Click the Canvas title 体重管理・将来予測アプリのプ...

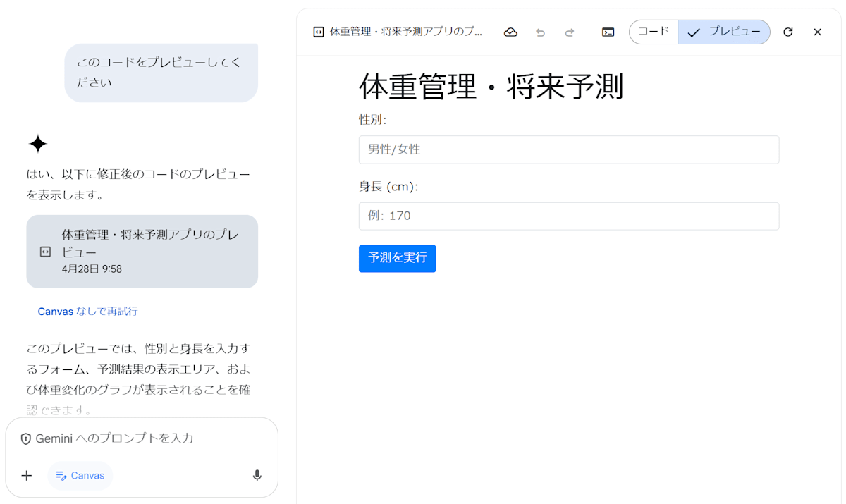406,32
